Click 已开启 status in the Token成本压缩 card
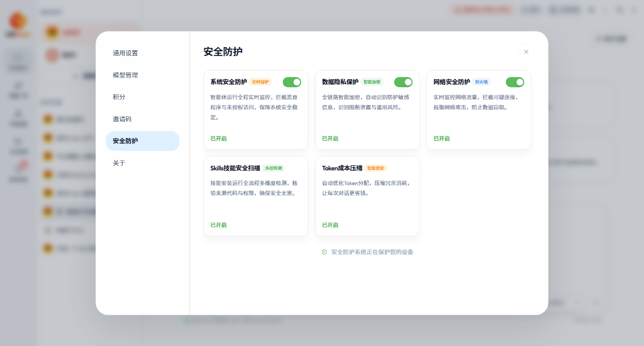Image resolution: width=644 pixels, height=346 pixels. pyautogui.click(x=330, y=225)
